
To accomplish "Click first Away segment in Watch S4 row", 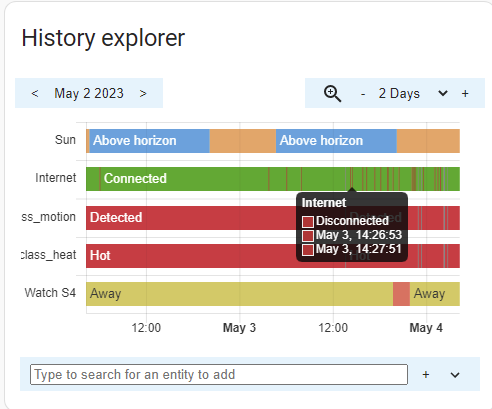I will [239, 294].
